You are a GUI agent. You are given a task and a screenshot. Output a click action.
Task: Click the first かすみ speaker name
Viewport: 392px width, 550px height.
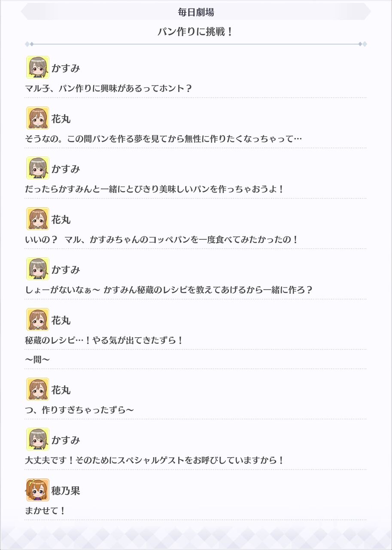click(x=66, y=68)
